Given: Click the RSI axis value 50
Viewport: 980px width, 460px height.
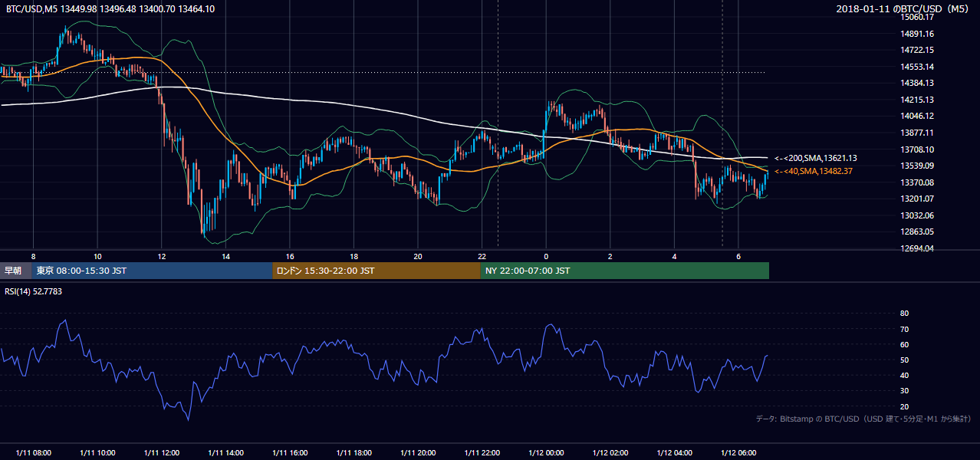Looking at the screenshot, I should [904, 360].
